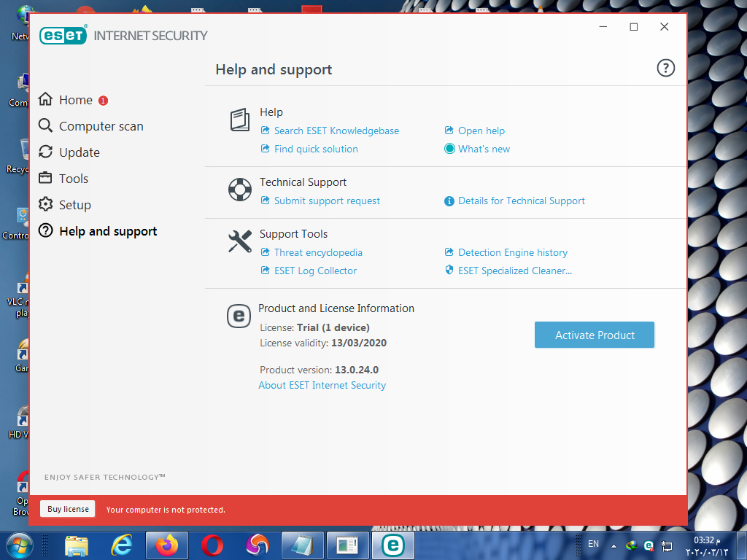
Task: Open the Windows Start menu
Action: coord(19,545)
